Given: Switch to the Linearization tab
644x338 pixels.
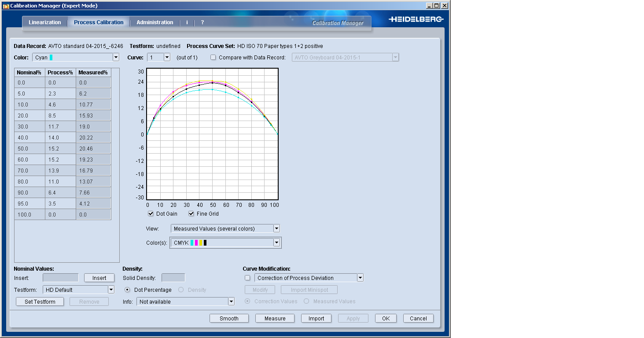Looking at the screenshot, I should click(45, 22).
